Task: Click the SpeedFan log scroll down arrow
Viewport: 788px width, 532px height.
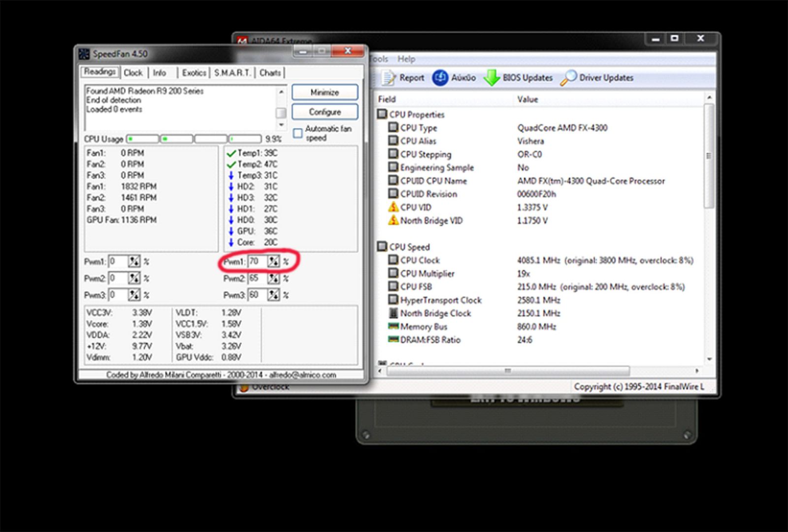Action: [x=281, y=125]
